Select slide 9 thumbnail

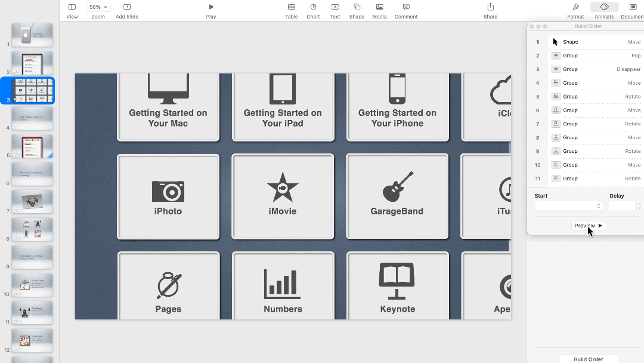tap(32, 257)
